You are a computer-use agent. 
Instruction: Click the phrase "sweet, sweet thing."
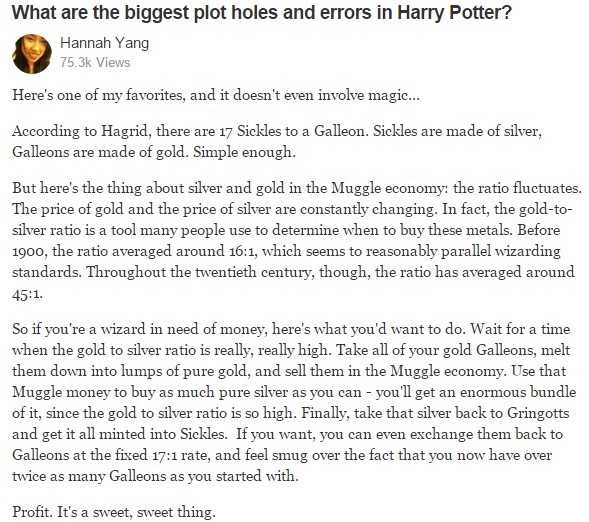tap(154, 512)
